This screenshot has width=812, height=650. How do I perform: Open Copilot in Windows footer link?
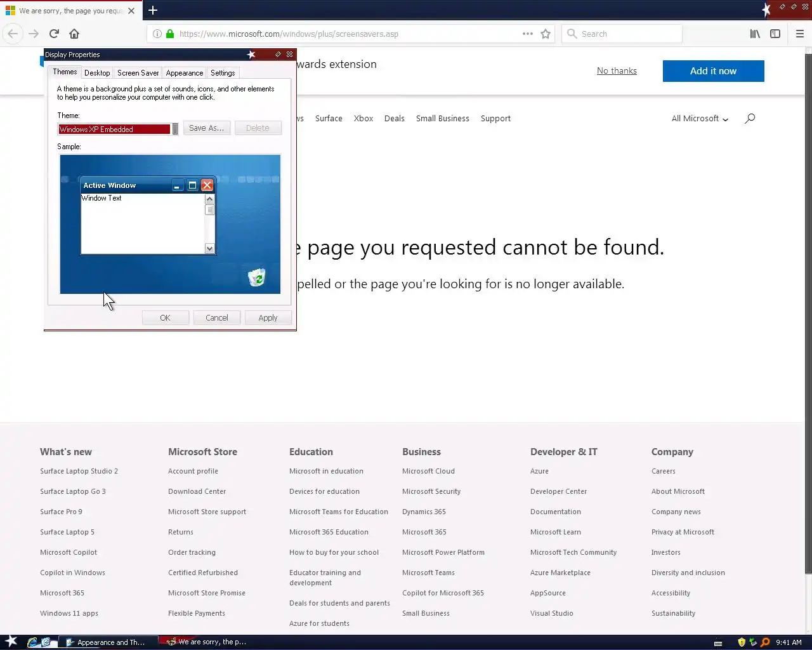[72, 573]
